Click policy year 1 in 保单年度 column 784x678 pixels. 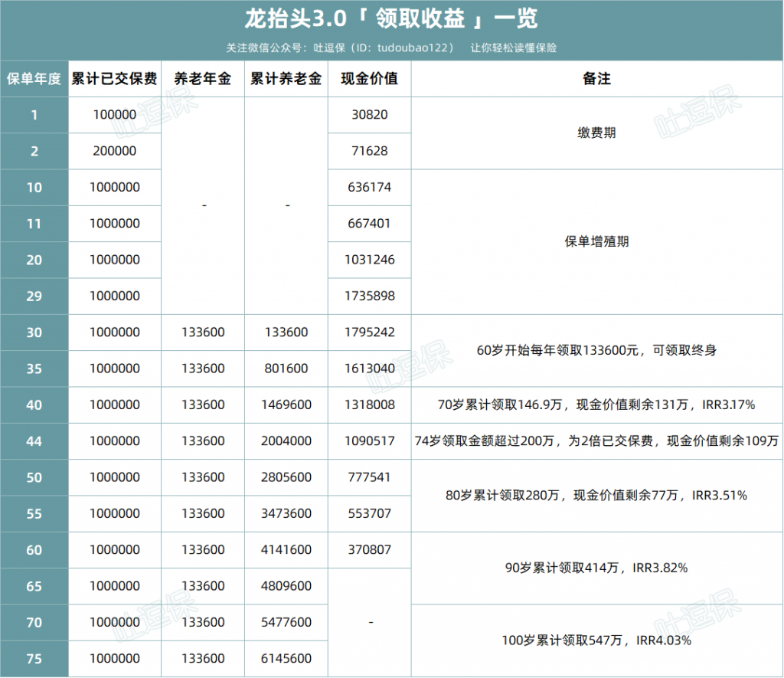click(34, 115)
